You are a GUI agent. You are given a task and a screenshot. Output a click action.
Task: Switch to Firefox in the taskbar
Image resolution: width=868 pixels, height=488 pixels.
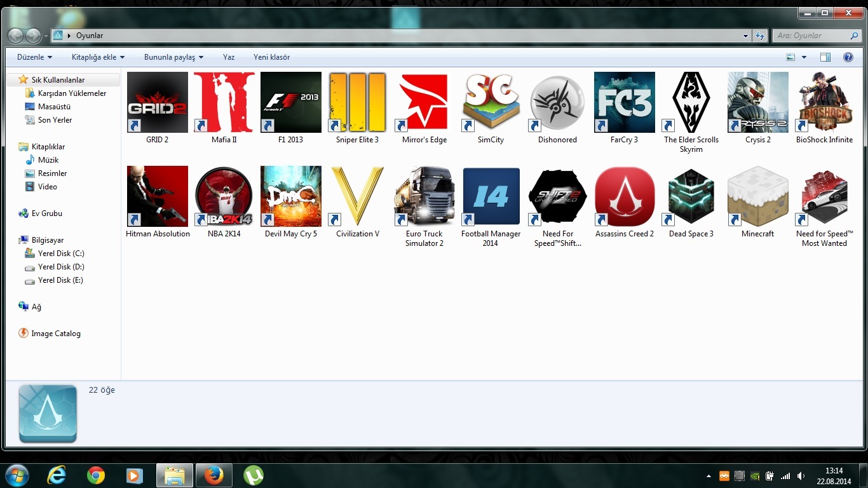click(x=214, y=475)
